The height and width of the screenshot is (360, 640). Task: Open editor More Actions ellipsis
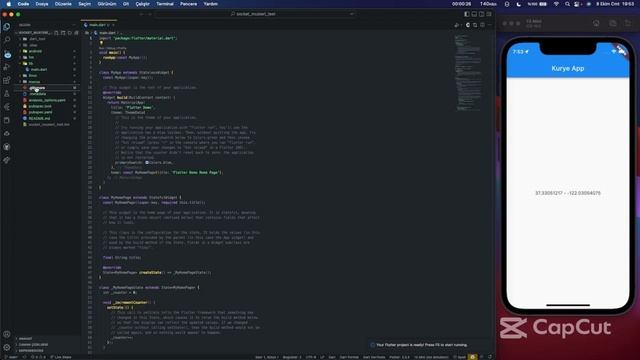489,25
